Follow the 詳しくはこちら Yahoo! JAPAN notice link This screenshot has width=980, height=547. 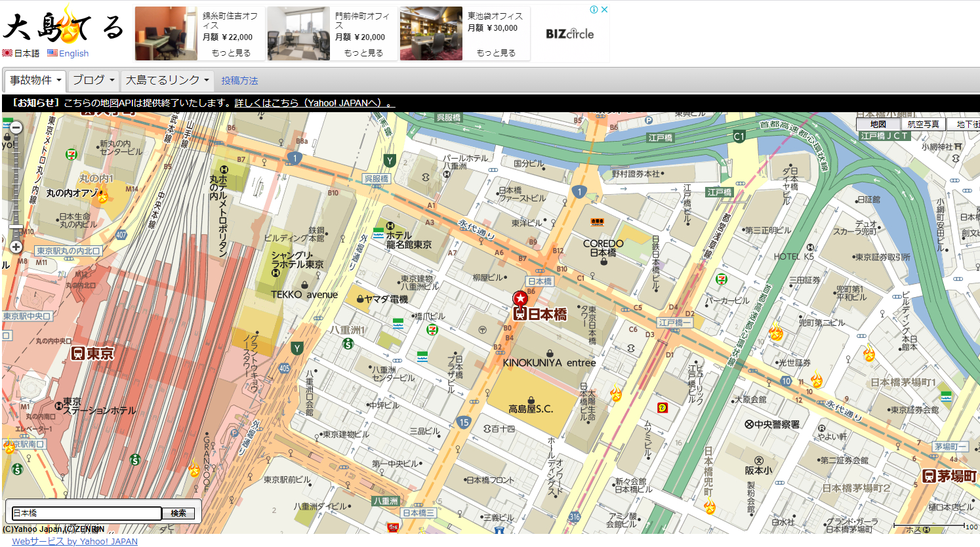click(314, 103)
